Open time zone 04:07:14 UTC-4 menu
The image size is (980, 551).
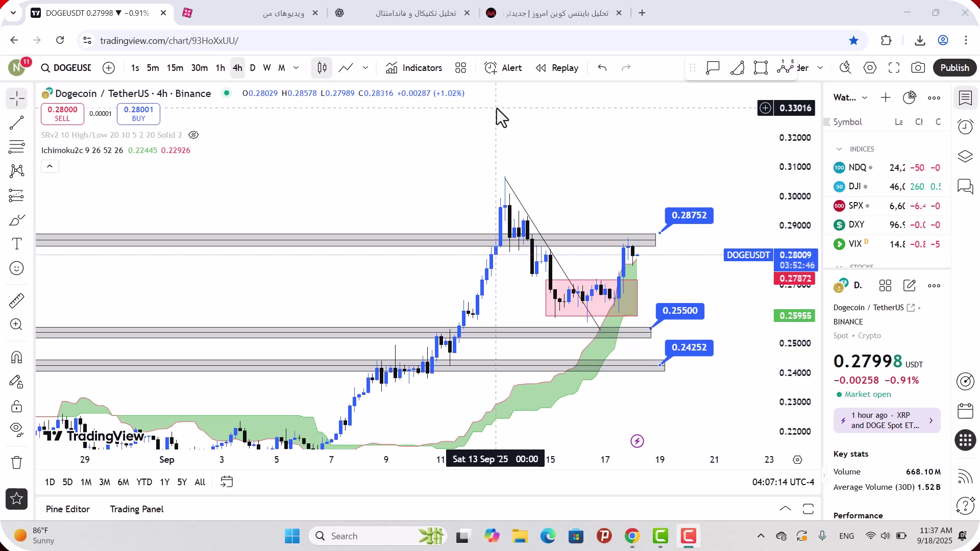click(x=783, y=482)
